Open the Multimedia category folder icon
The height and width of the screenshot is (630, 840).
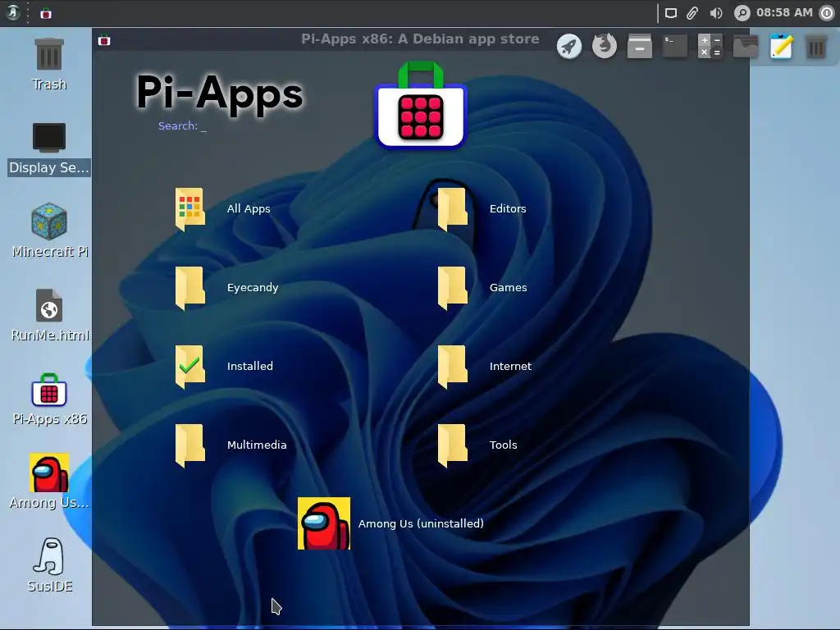click(190, 445)
